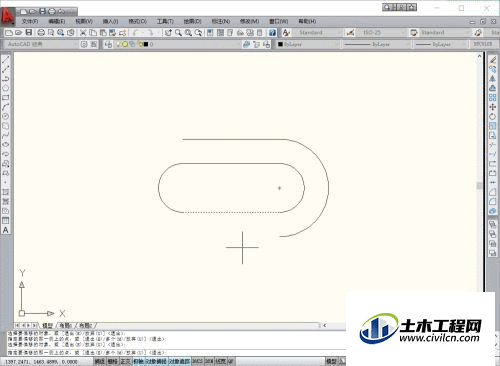This screenshot has width=500, height=366.
Task: Select the Table tool in draw toolbar
Action: pos(6,220)
